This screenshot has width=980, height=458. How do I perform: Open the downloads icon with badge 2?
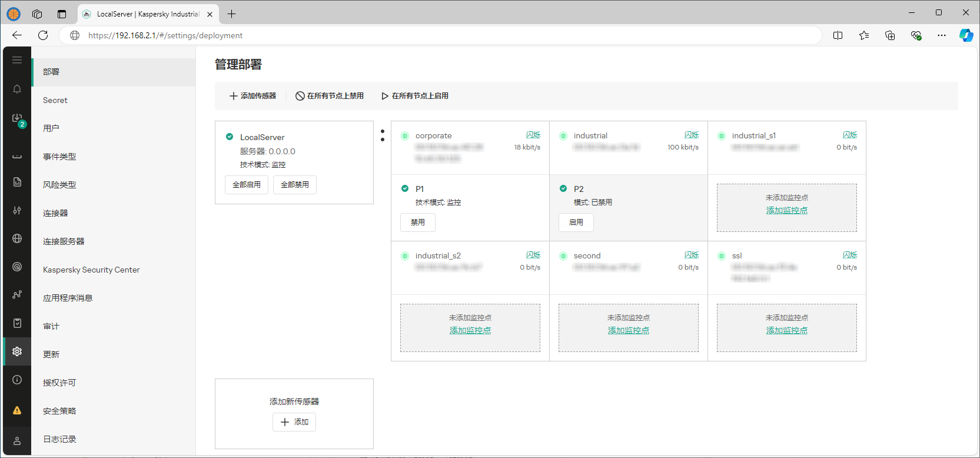(17, 119)
